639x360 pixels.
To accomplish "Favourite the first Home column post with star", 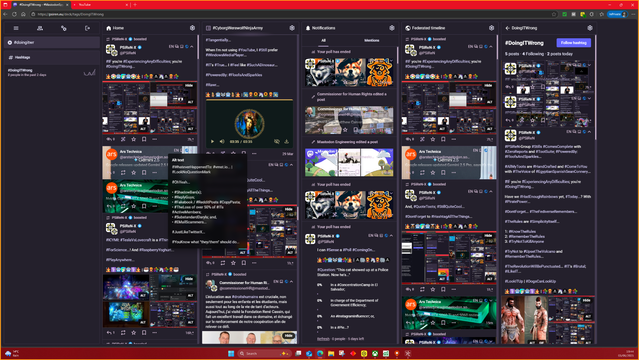I will tap(133, 139).
